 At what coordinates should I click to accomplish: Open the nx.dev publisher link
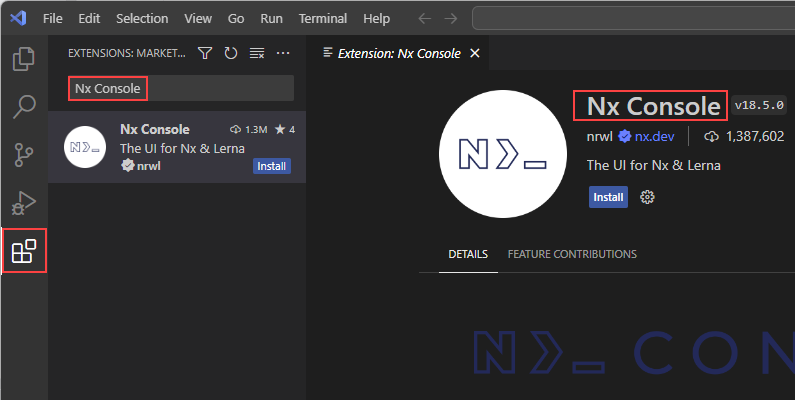click(654, 136)
